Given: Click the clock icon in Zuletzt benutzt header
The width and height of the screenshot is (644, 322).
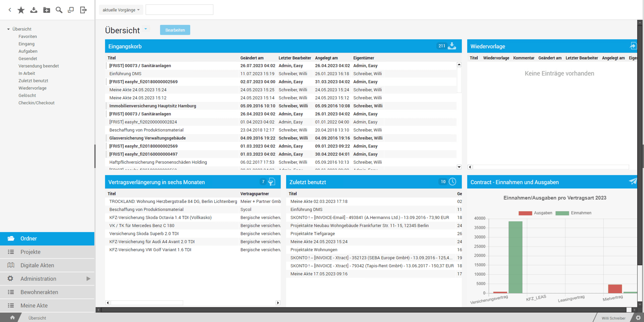Looking at the screenshot, I should 452,182.
